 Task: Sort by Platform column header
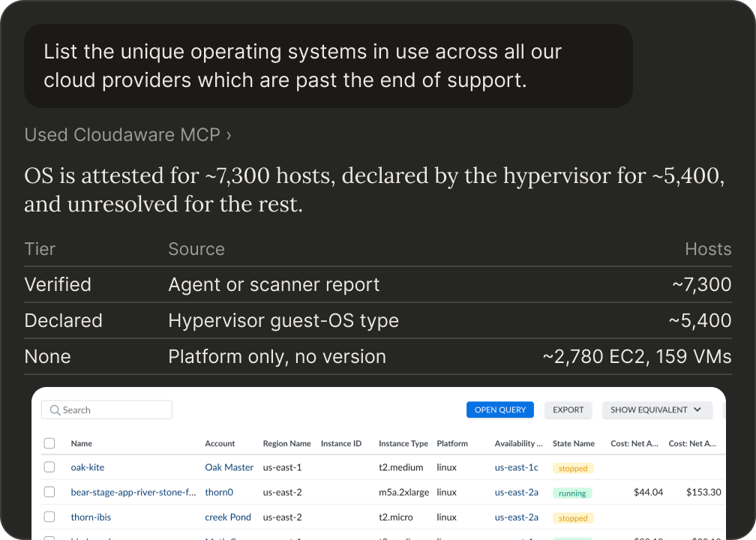[452, 443]
